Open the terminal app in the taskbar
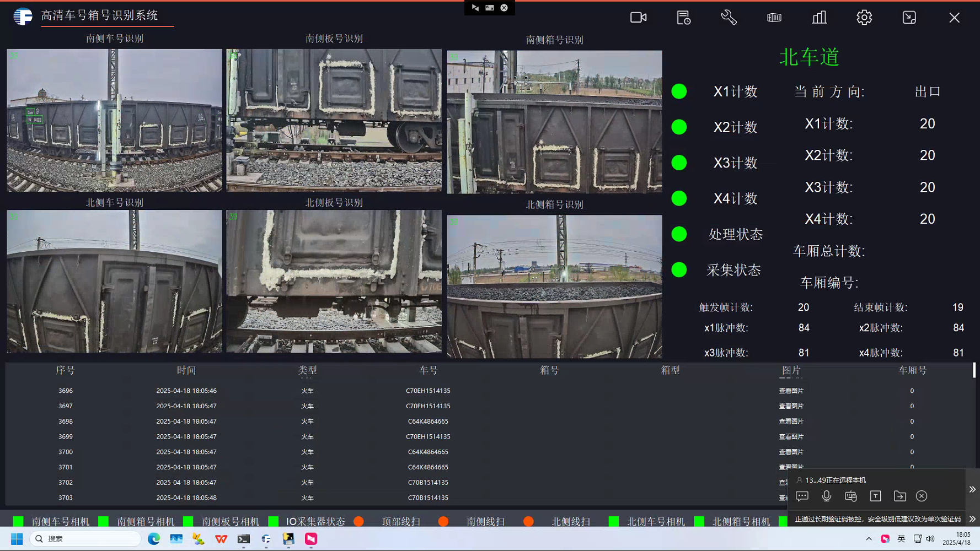This screenshot has width=980, height=551. (243, 539)
